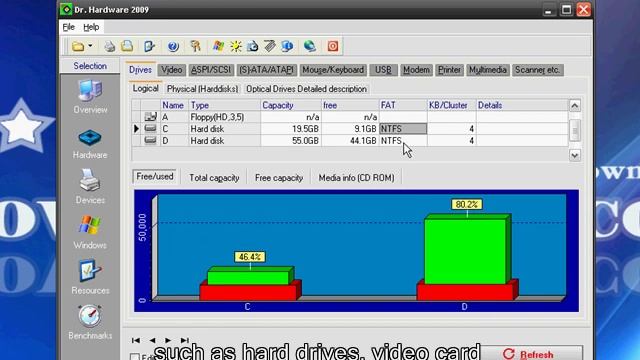Switch to the Modem tab
Screen dimensions: 640x360
click(416, 70)
